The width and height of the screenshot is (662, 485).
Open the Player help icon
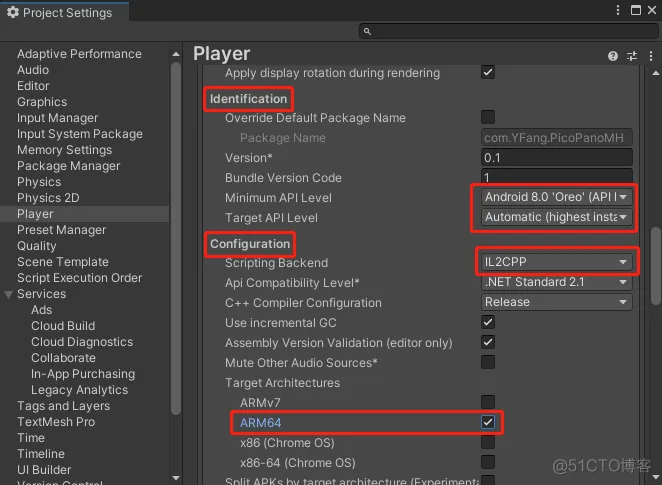coord(613,56)
